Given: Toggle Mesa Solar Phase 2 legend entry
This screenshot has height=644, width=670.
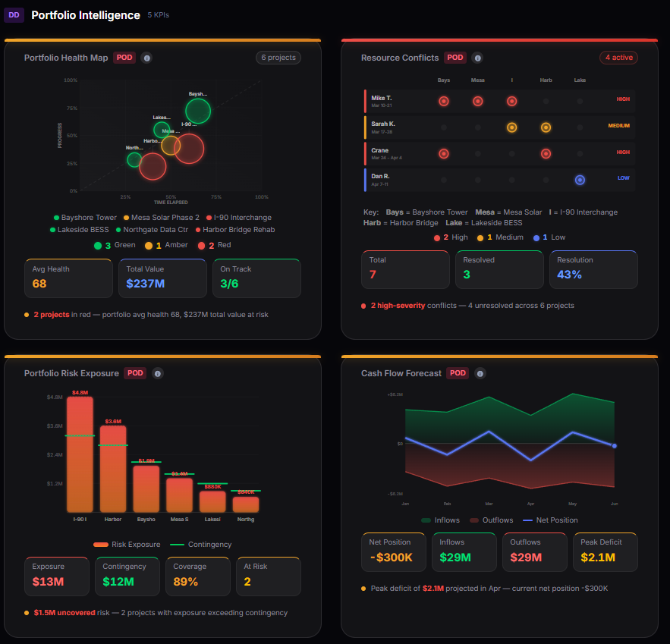Looking at the screenshot, I should [162, 218].
